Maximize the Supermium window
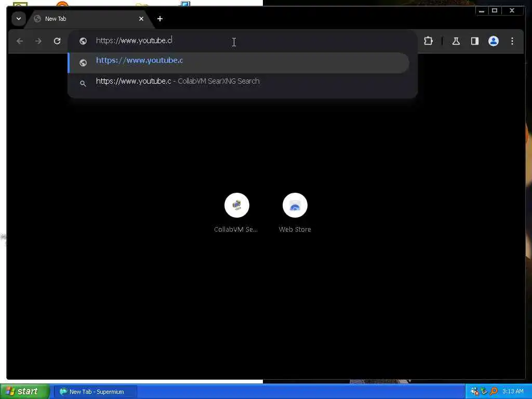 click(x=495, y=11)
